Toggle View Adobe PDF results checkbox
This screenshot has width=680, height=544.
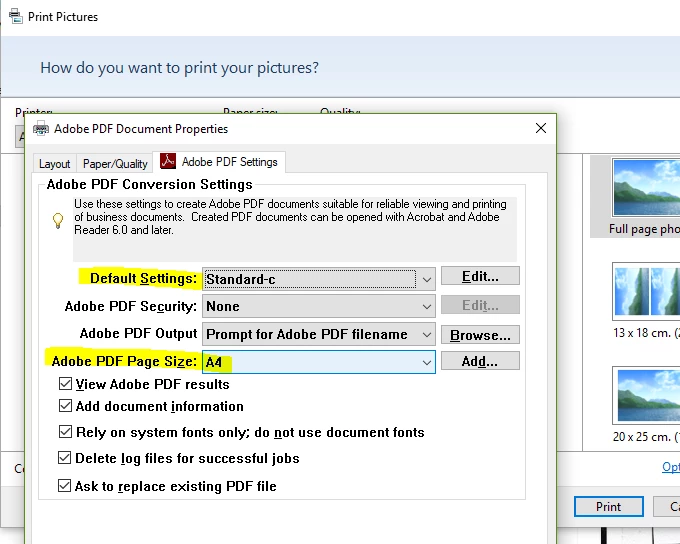point(65,383)
